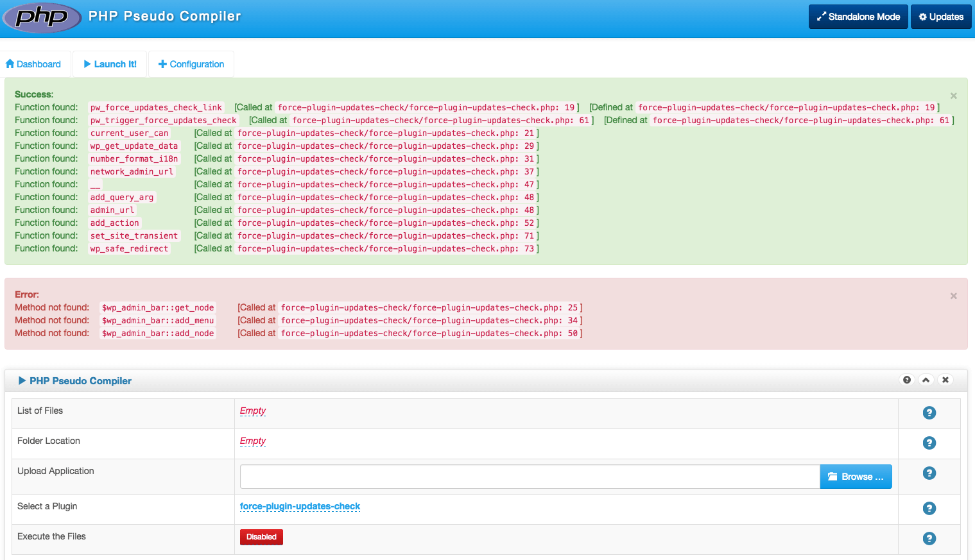Open force-plugin-updates-check plugin selector
The height and width of the screenshot is (560, 975).
(300, 507)
